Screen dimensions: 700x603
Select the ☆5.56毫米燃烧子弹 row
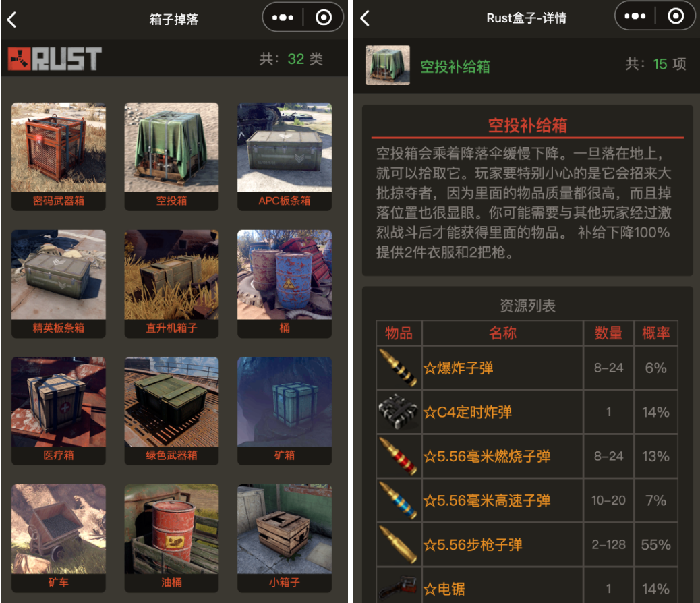click(527, 456)
